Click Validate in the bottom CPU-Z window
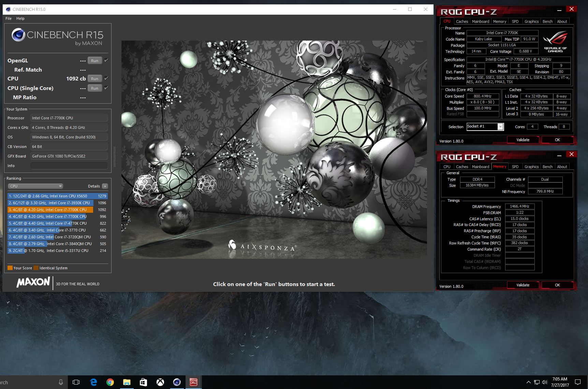Viewport: 588px width, 389px height. (523, 285)
